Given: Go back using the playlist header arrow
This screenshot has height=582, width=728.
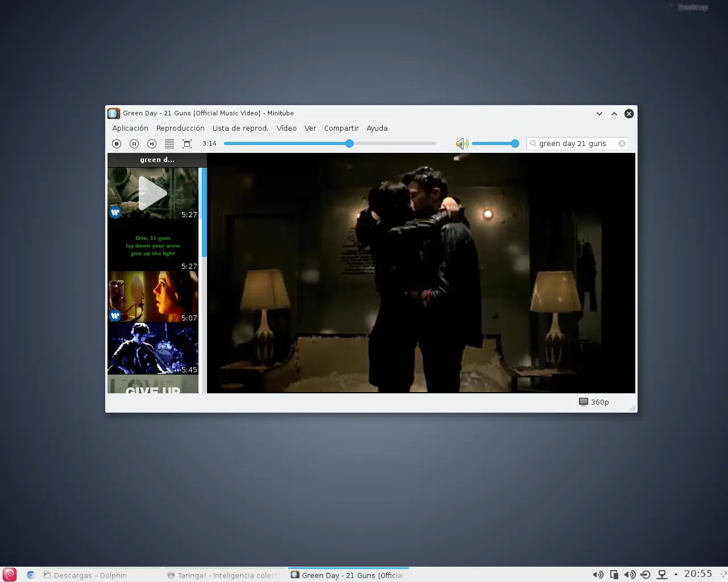Looking at the screenshot, I should click(115, 160).
